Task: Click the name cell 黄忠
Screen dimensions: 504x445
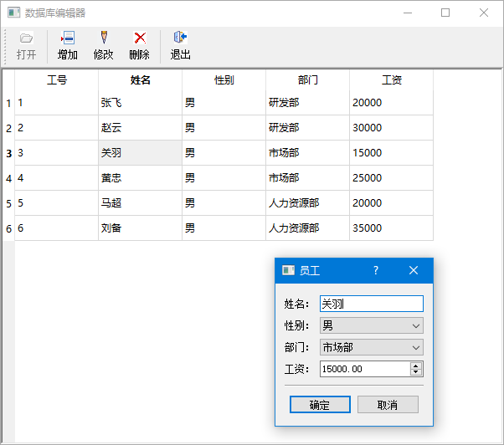Action: 140,178
